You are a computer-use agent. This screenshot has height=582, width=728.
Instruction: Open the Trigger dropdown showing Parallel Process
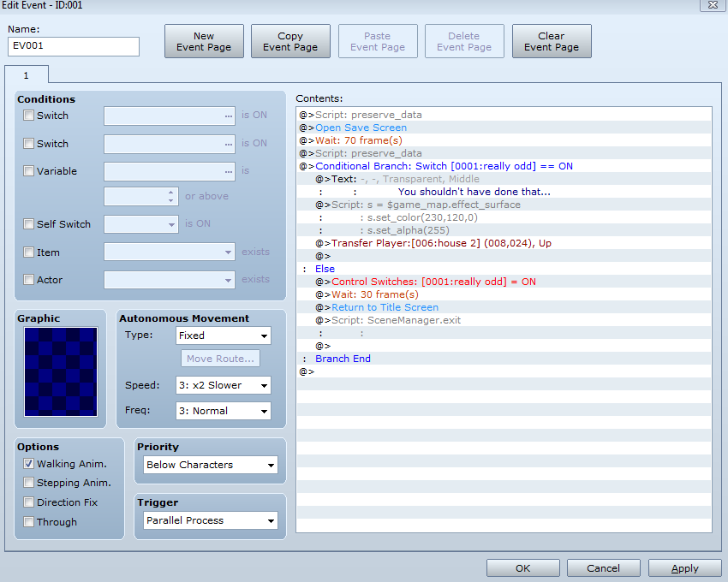coord(211,520)
